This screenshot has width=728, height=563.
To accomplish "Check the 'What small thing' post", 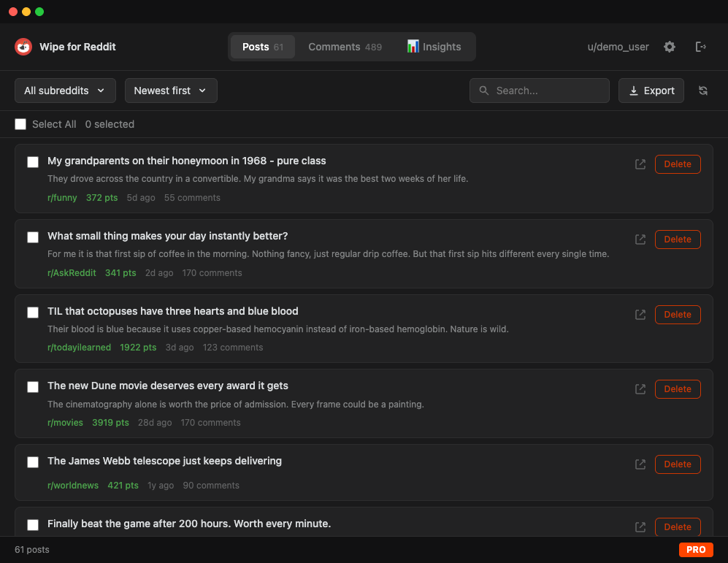I will [33, 237].
